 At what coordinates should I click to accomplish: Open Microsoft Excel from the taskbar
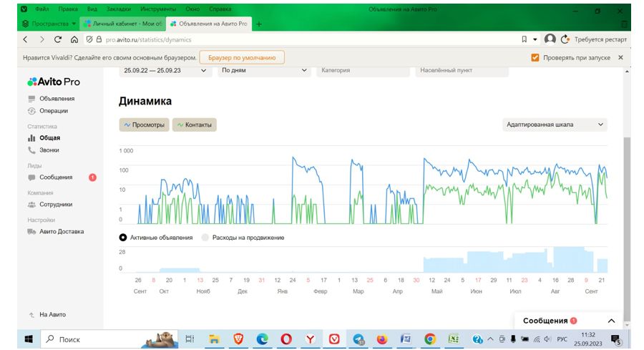tap(454, 339)
